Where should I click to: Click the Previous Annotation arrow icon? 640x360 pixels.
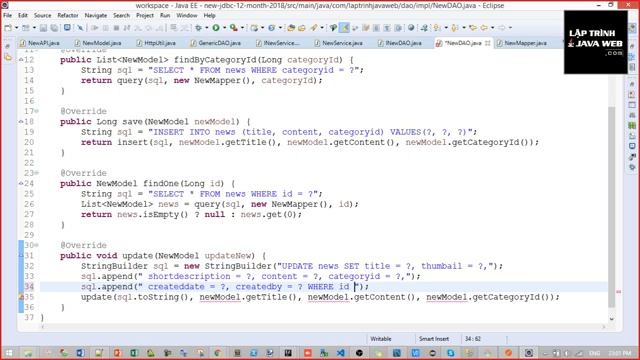pyautogui.click(x=455, y=28)
